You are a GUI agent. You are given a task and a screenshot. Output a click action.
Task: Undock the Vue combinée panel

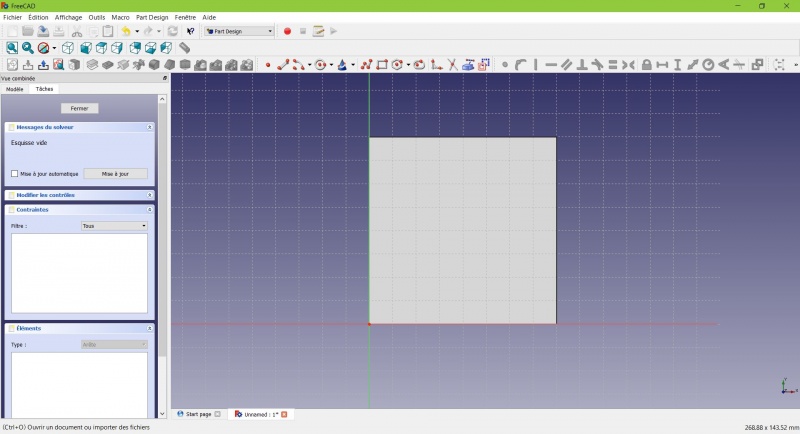[165, 78]
